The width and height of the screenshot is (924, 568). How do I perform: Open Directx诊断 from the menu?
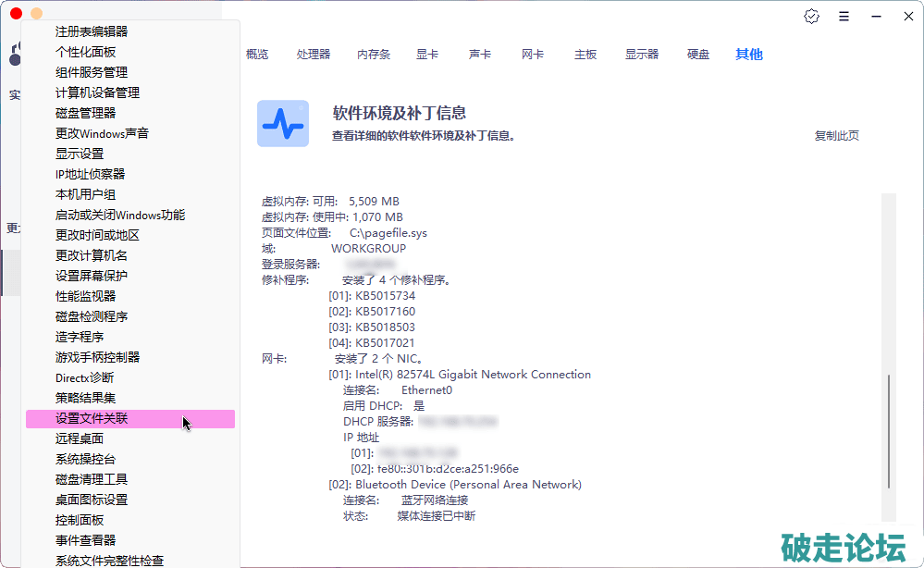coord(84,378)
